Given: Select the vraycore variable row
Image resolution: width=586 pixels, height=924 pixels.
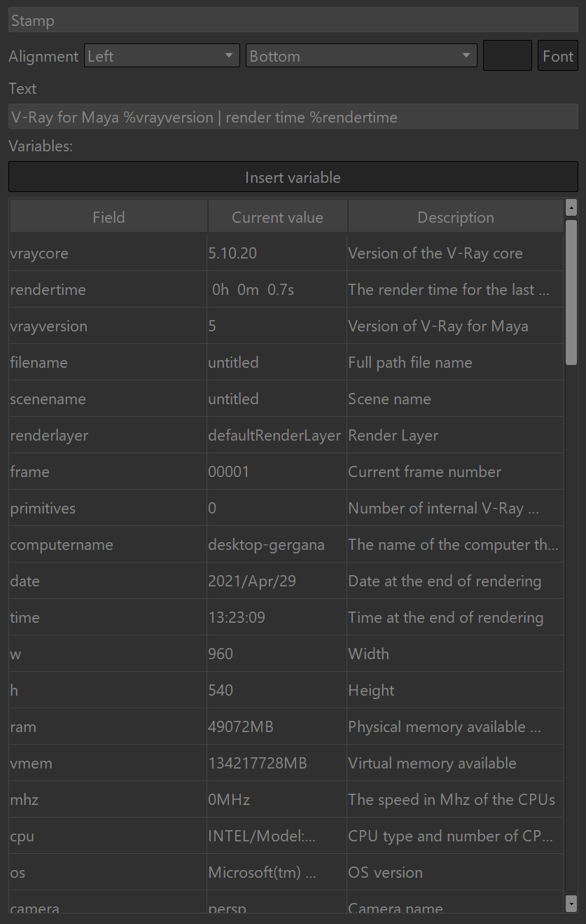Looking at the screenshot, I should 286,253.
